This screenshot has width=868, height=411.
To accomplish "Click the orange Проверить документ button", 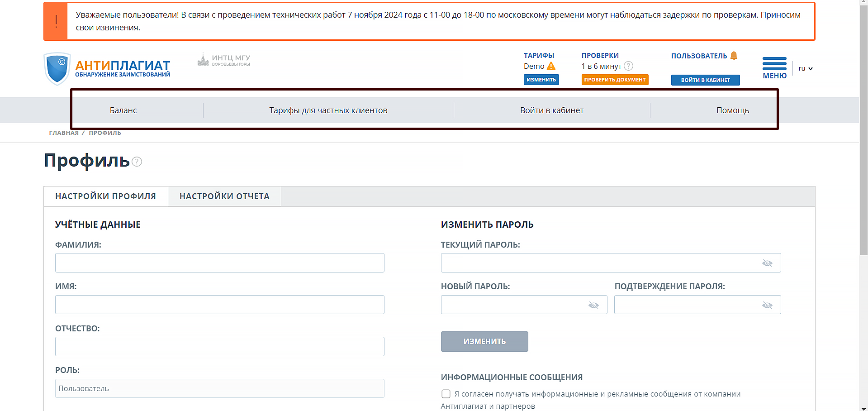I will (615, 80).
